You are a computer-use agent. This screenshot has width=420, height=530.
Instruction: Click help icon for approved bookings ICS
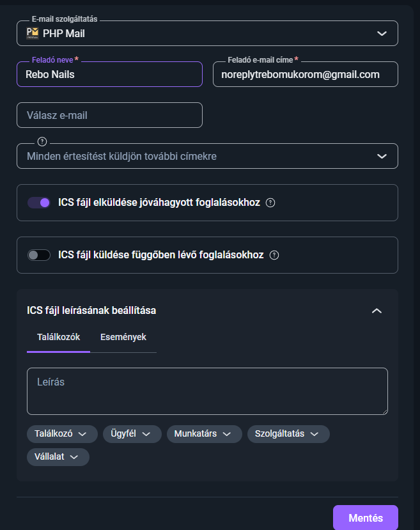click(x=270, y=203)
